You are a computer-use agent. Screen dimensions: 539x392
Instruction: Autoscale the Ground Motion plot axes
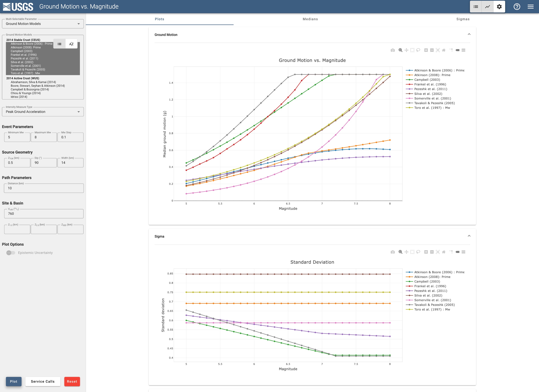tap(438, 50)
